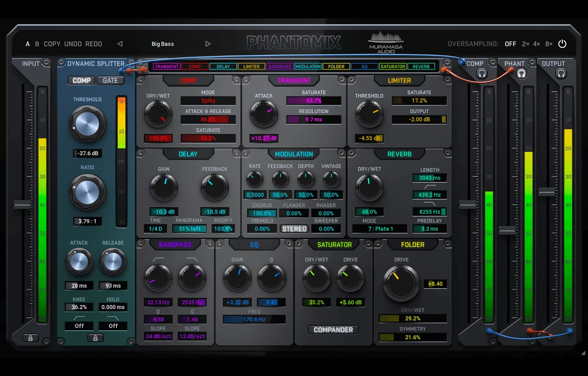Click the headphone icon on the PHANT channel

[522, 74]
